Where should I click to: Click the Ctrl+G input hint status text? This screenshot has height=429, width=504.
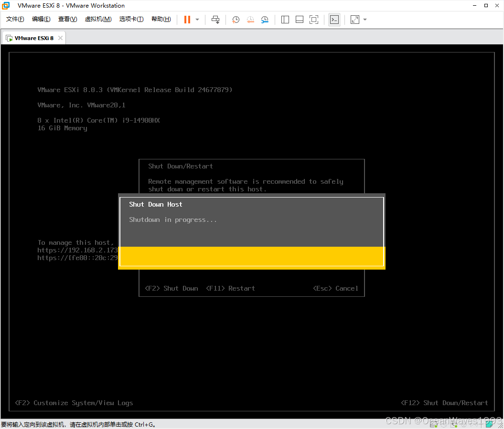tap(78, 425)
